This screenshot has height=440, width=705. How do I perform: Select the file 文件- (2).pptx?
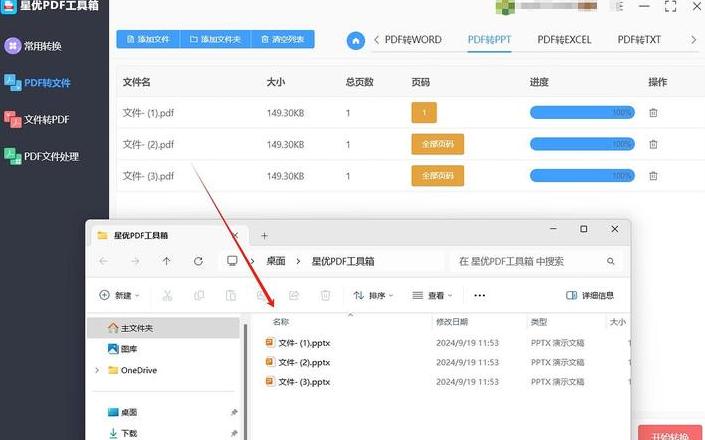(298, 362)
